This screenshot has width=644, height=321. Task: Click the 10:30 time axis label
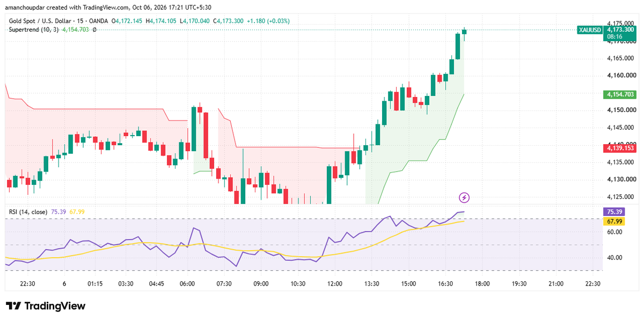click(297, 284)
